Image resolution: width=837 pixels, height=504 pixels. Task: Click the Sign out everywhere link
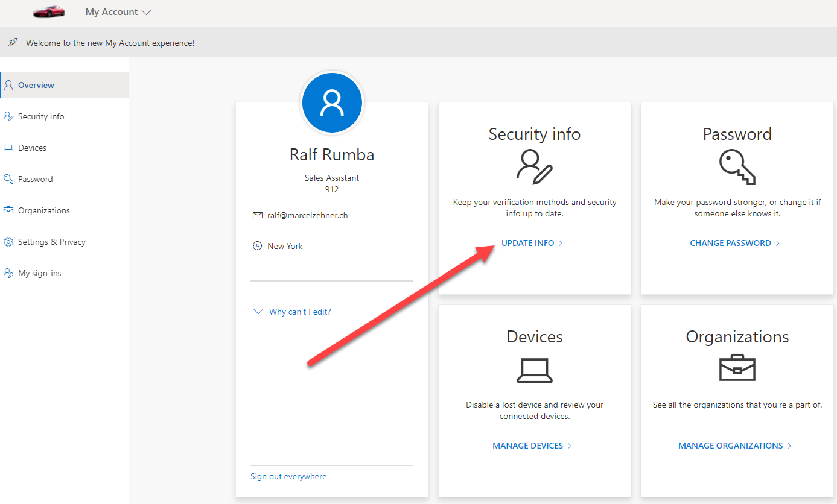(x=288, y=476)
